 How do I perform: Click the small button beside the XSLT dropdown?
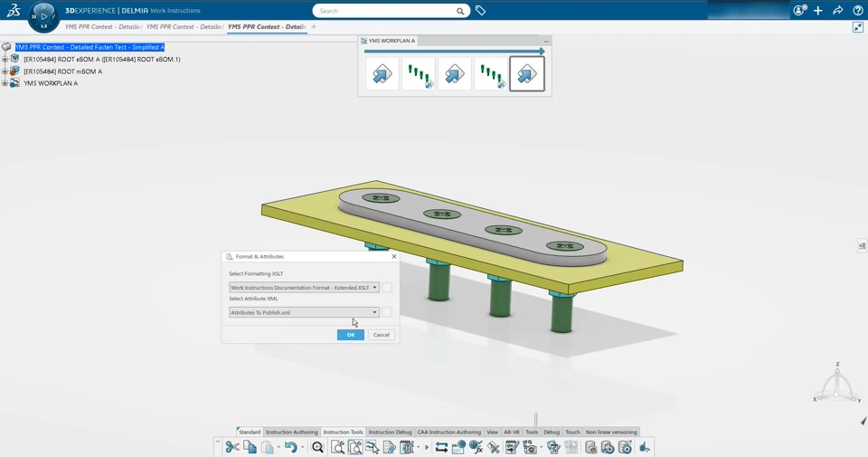click(x=387, y=288)
